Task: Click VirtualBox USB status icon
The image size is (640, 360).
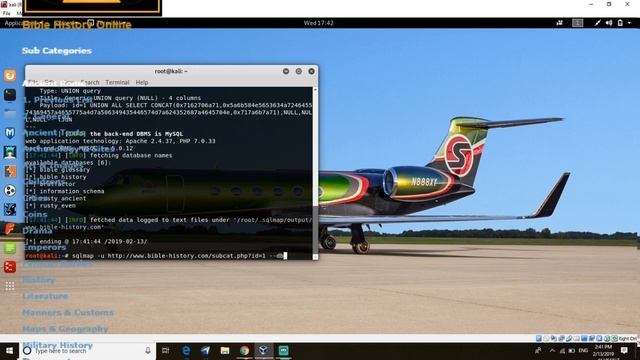Action: (x=569, y=338)
